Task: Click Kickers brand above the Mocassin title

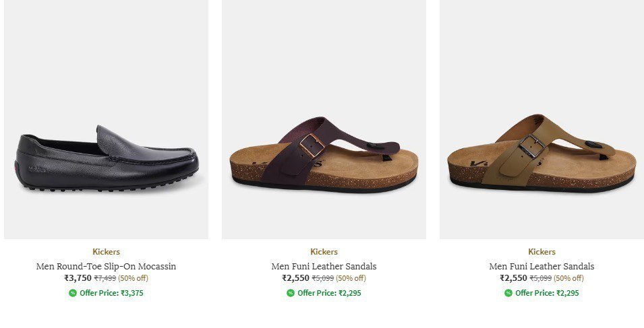Action: coord(106,252)
